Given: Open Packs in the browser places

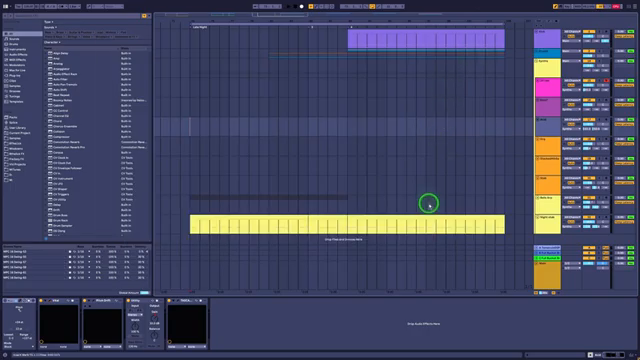Looking at the screenshot, I should [x=13, y=118].
